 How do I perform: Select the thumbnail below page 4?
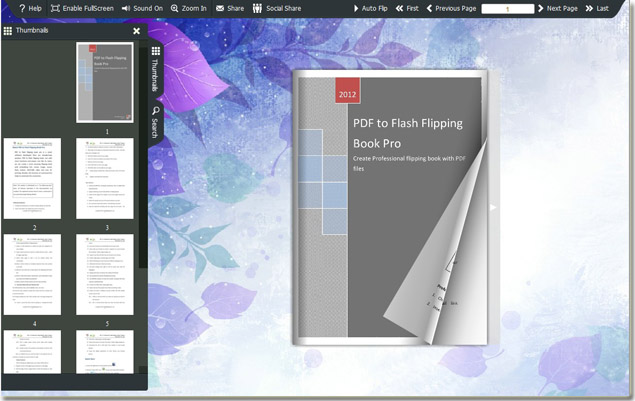tap(32, 352)
